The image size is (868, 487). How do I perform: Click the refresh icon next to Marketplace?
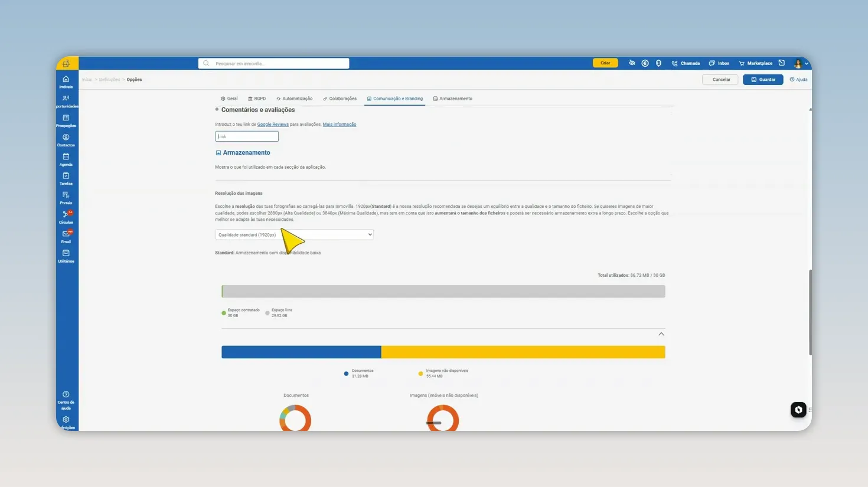[x=782, y=63]
